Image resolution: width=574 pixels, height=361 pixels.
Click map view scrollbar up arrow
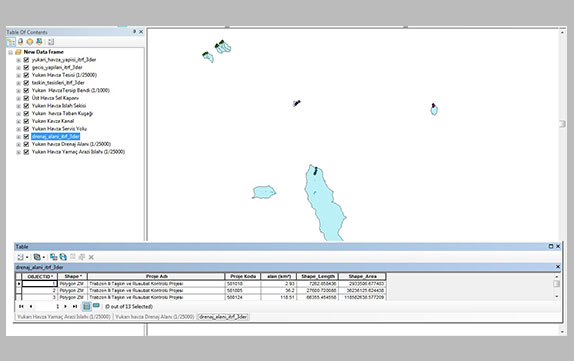point(563,32)
